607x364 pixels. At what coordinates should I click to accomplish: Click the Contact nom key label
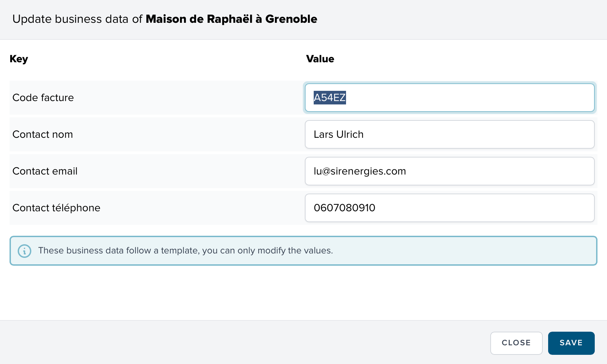tap(43, 135)
